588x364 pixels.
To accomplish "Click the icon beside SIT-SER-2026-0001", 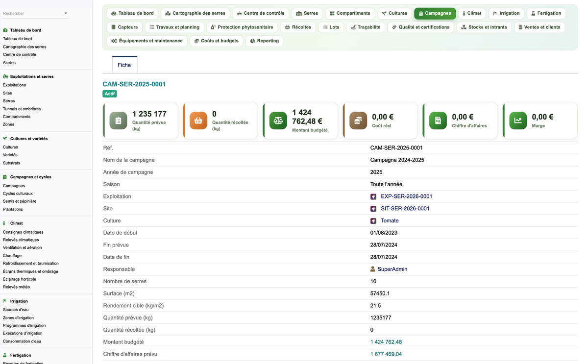I will (373, 209).
